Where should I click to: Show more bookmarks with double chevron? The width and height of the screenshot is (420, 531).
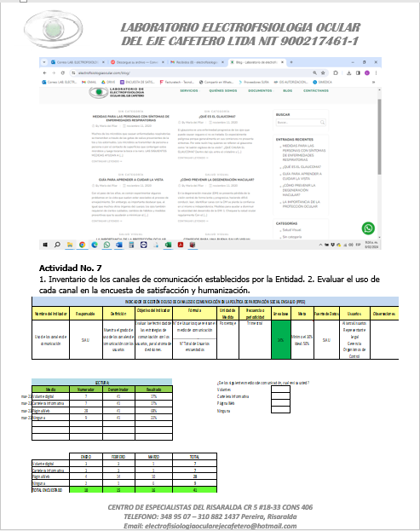[x=374, y=82]
